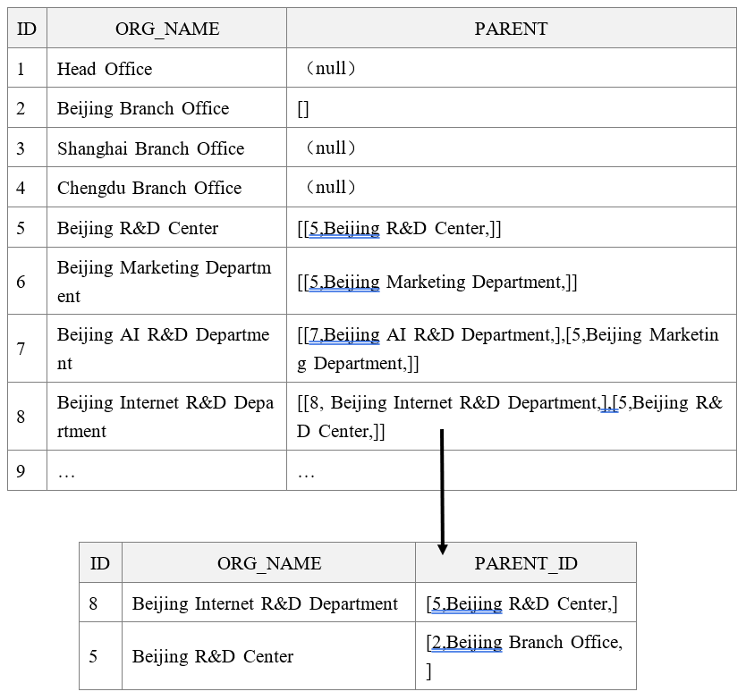Click the PARENT value of upper table row 8
This screenshot has height=700, width=746.
click(510, 417)
